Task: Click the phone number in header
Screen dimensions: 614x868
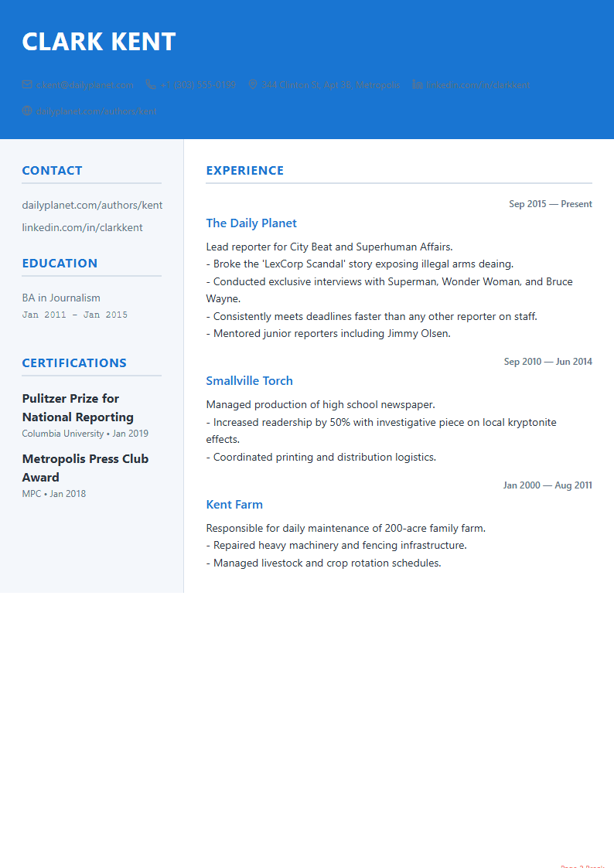Action: click(x=198, y=84)
